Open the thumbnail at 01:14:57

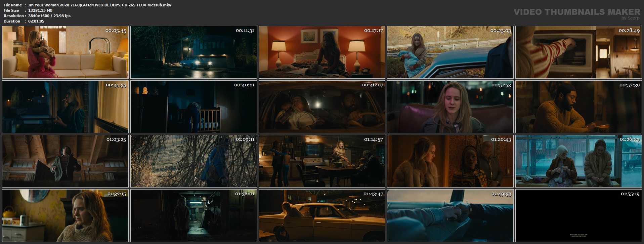322,161
